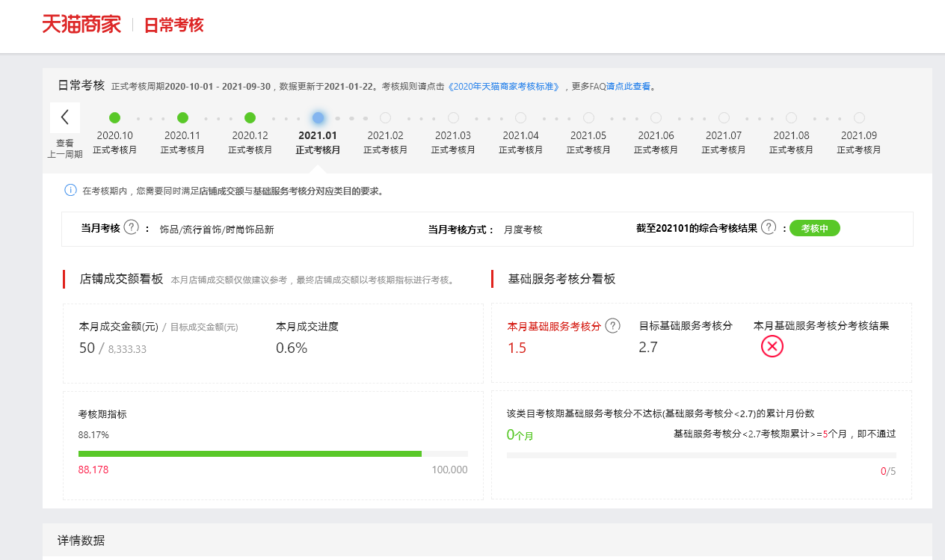Click the red X failed result icon

click(772, 346)
